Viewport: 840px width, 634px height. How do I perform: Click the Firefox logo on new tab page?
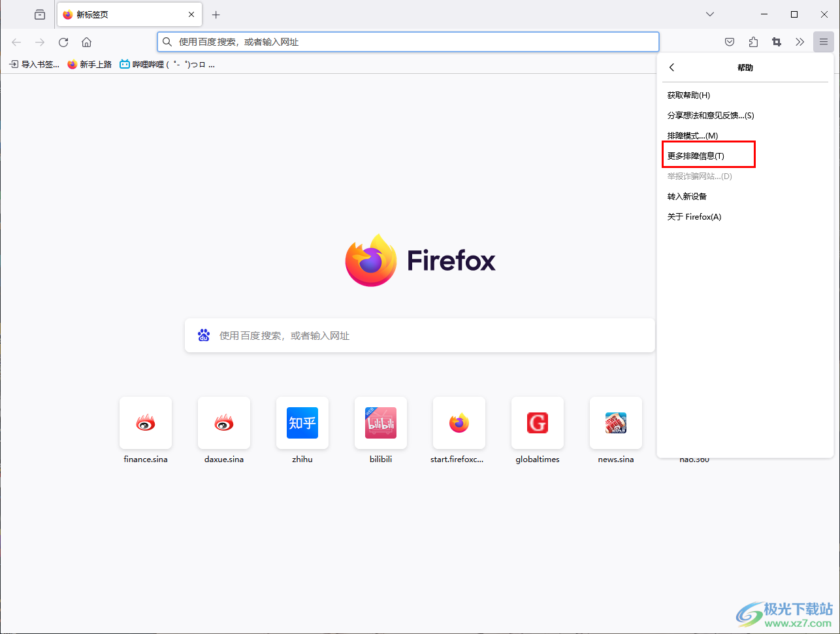click(420, 260)
